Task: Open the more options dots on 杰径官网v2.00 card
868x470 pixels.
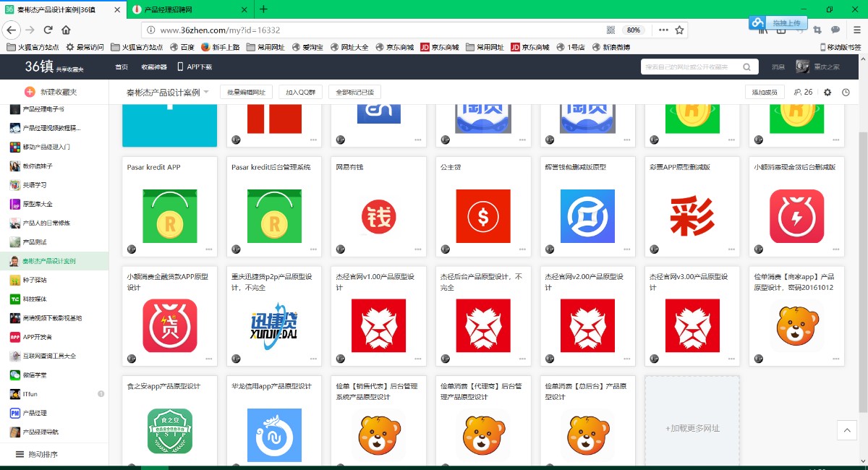Action: coord(627,359)
